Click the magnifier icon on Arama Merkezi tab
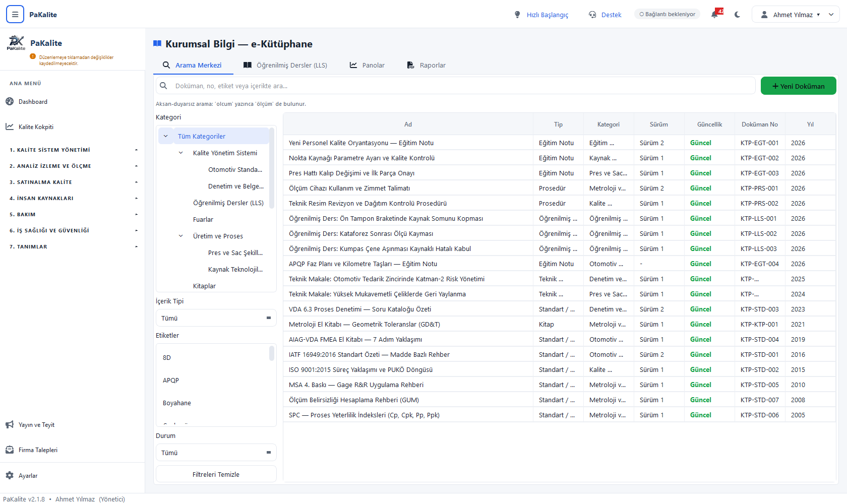Viewport: 847px width, 504px height. pos(166,65)
